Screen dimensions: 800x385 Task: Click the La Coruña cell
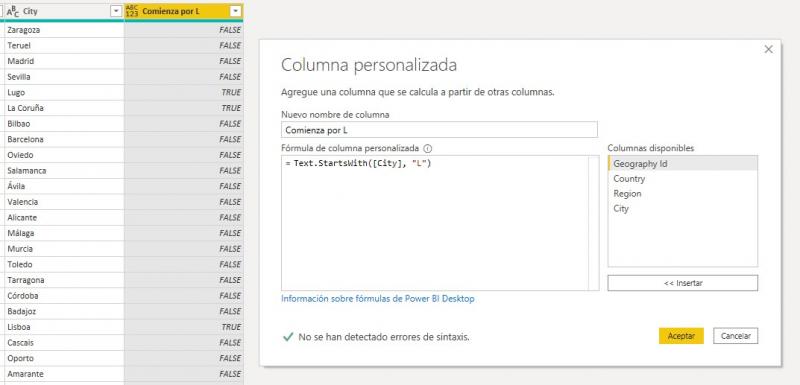click(64, 108)
